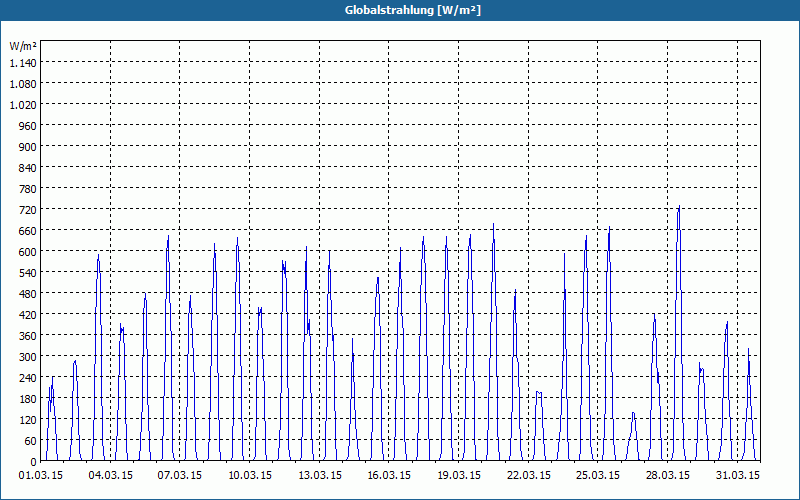Select the 10.03.15 date label
The image size is (800, 500).
(250, 476)
